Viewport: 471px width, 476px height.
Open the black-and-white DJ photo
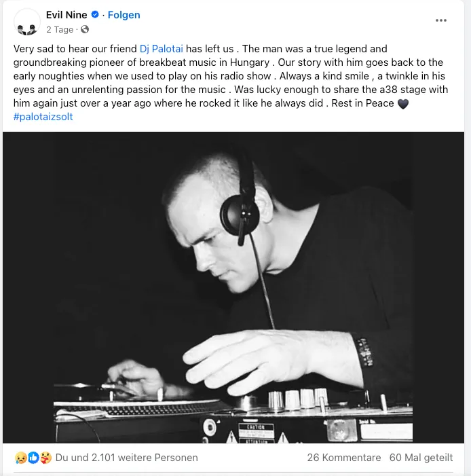click(x=233, y=287)
